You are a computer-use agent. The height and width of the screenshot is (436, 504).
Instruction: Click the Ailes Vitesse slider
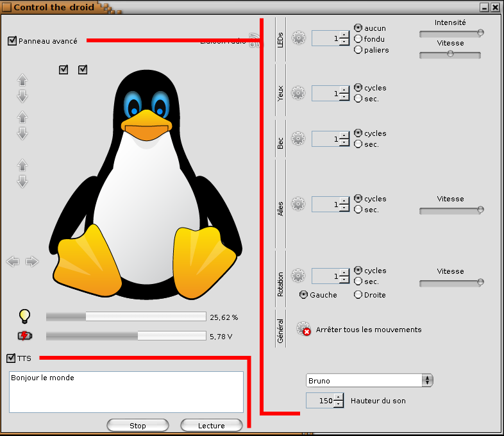451,210
